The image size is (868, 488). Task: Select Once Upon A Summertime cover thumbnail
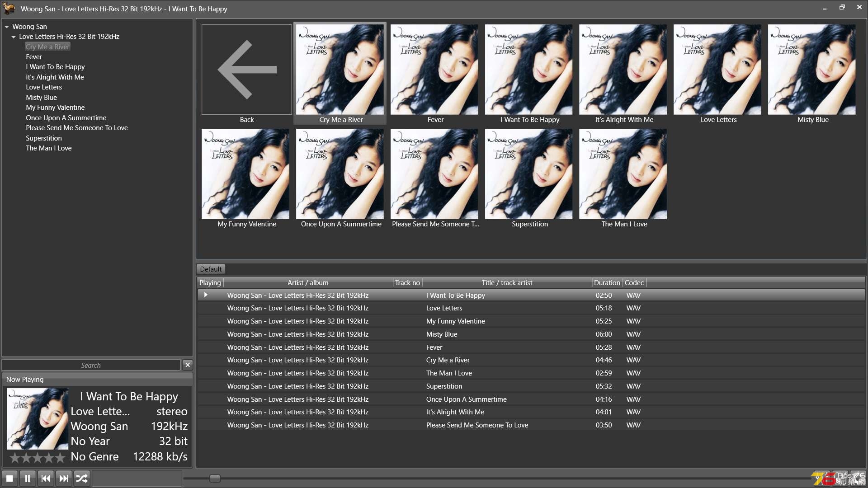pyautogui.click(x=340, y=174)
